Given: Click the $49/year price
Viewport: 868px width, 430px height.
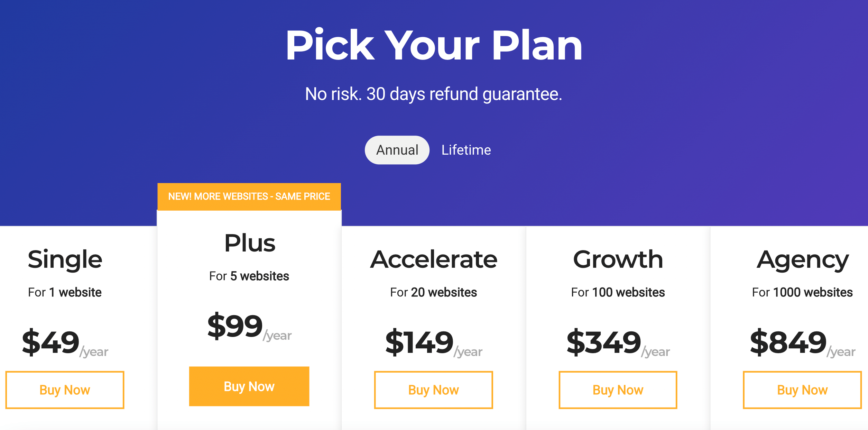Looking at the screenshot, I should point(65,342).
